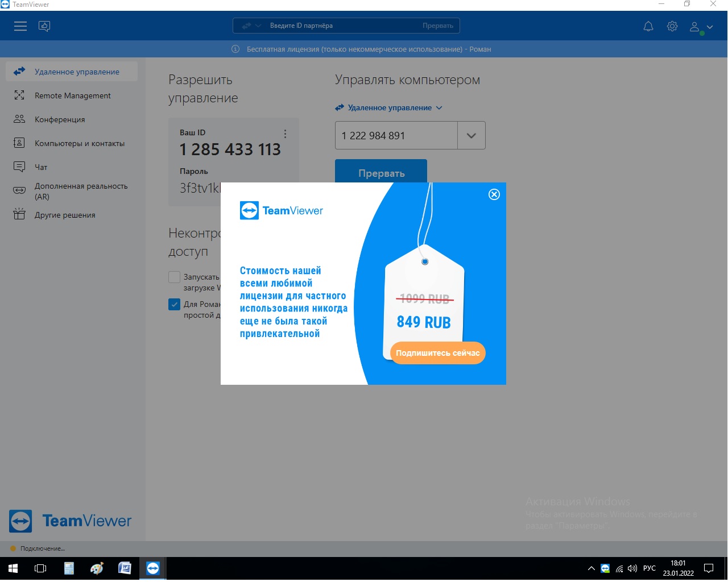The width and height of the screenshot is (728, 582).
Task: Open the clock showing 18:01
Action: (678, 568)
